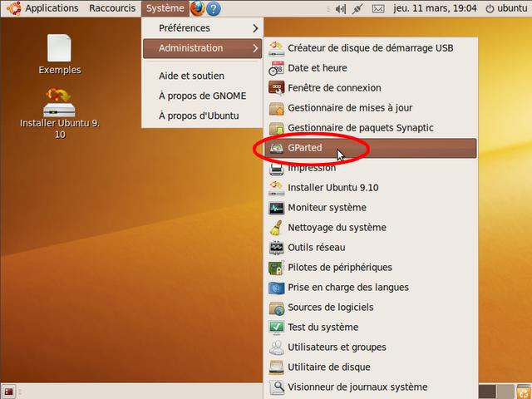
Task: Click the Fenêtre de connexion icon
Action: pos(277,88)
